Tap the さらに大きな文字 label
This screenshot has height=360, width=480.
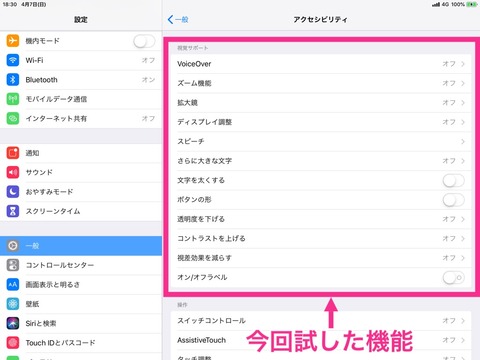tap(204, 161)
